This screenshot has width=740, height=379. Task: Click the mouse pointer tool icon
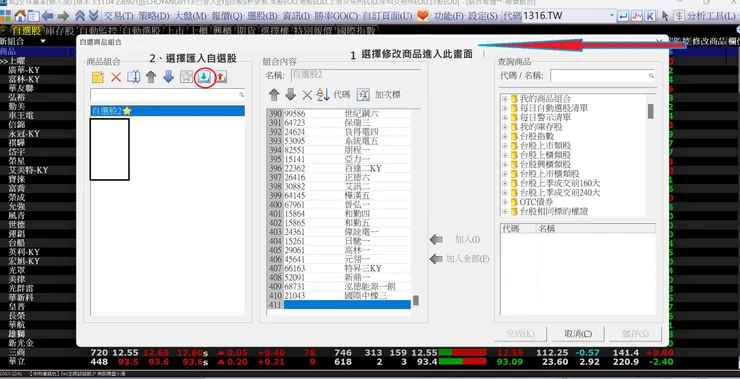pyautogui.click(x=665, y=16)
